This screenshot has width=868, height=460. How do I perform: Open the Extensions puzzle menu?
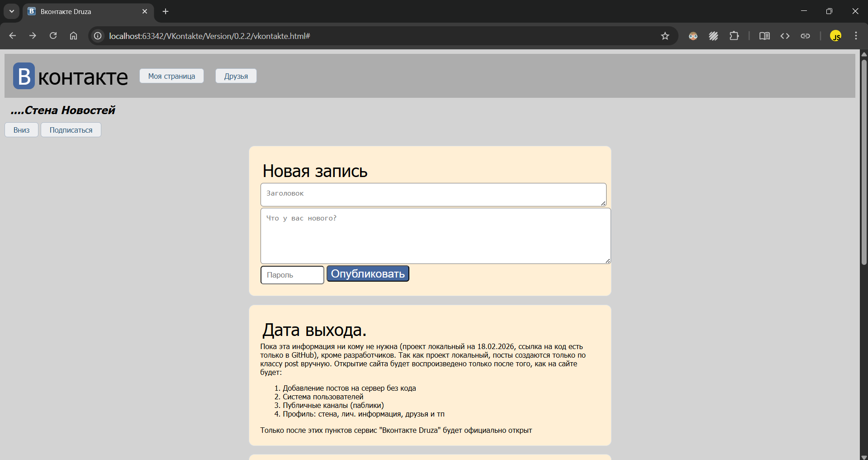pos(734,36)
